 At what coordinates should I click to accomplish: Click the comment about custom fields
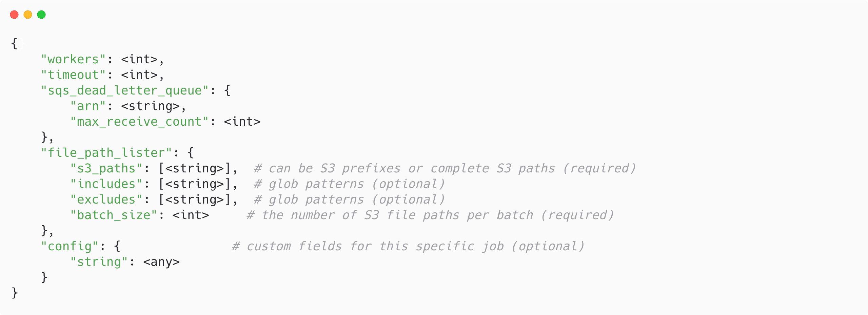(x=408, y=246)
